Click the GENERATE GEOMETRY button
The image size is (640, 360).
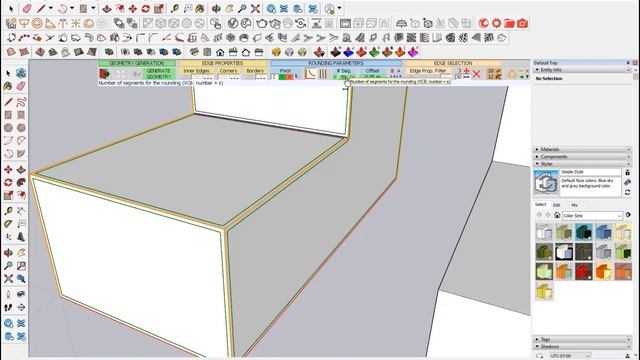pyautogui.click(x=159, y=74)
